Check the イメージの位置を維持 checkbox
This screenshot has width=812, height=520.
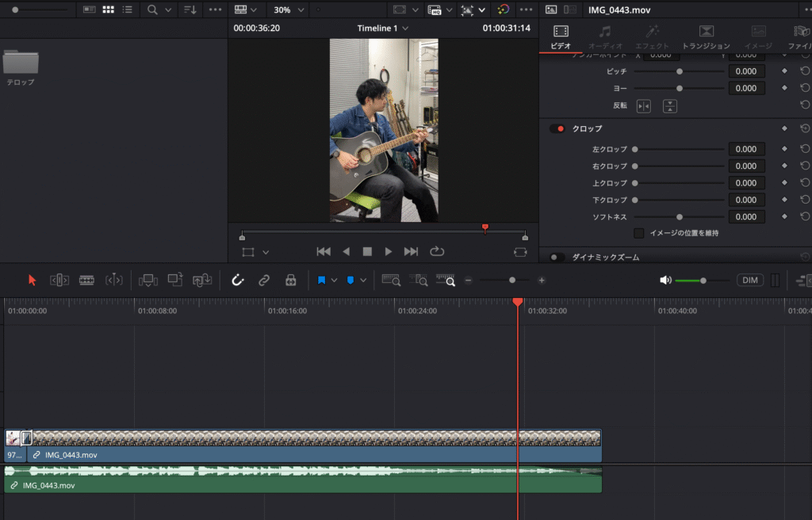(638, 233)
